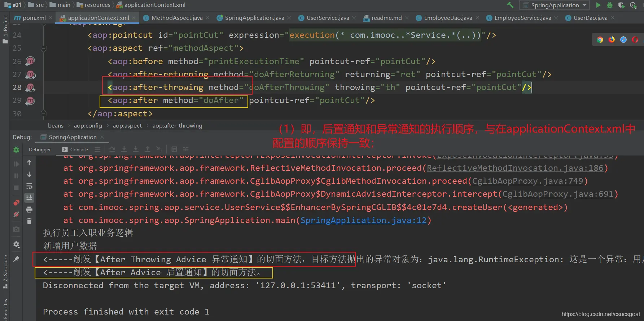Clear the console with the trash icon
This screenshot has height=321, width=644.
click(29, 221)
